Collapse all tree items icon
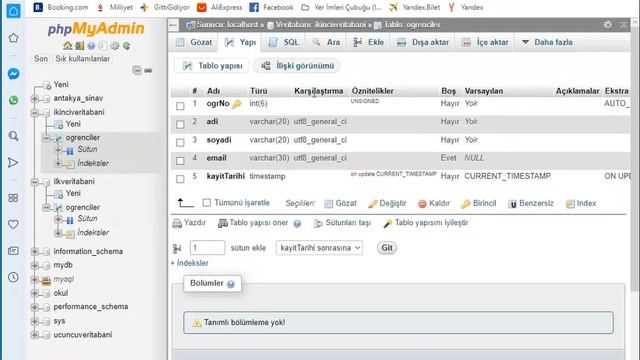Viewport: 640px width, 360px height. (x=137, y=70)
